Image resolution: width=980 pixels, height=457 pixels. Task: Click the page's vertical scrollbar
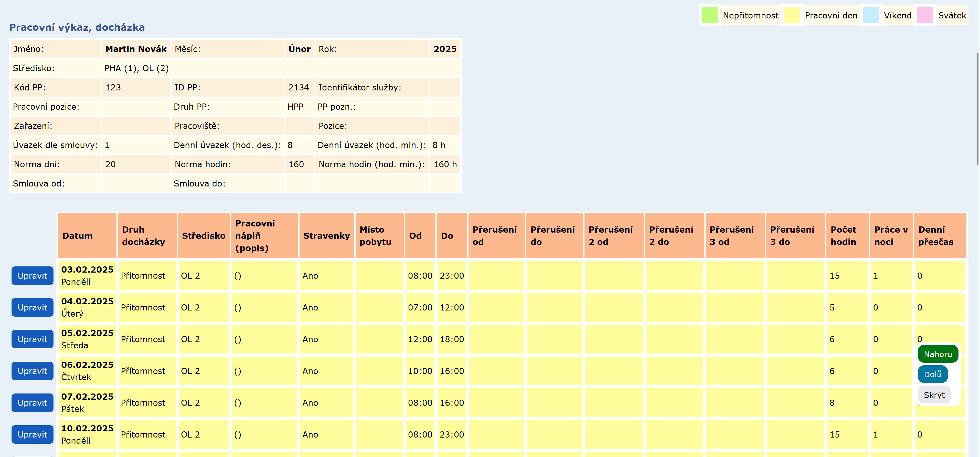pos(978,108)
